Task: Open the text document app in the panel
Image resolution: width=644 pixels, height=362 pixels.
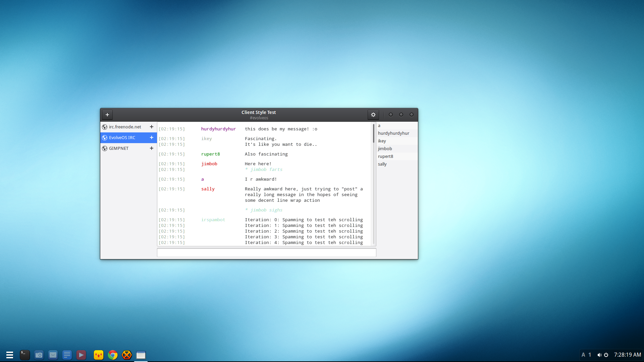Action: coord(67,355)
